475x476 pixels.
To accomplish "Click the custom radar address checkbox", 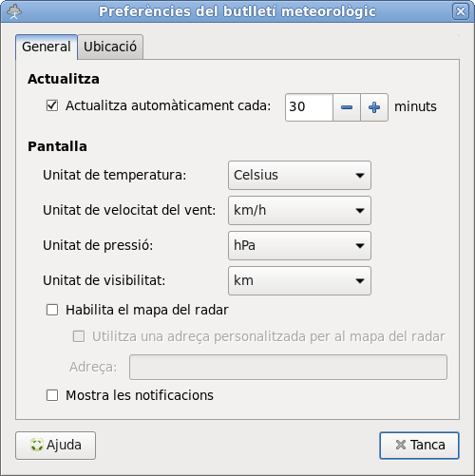I will point(79,336).
